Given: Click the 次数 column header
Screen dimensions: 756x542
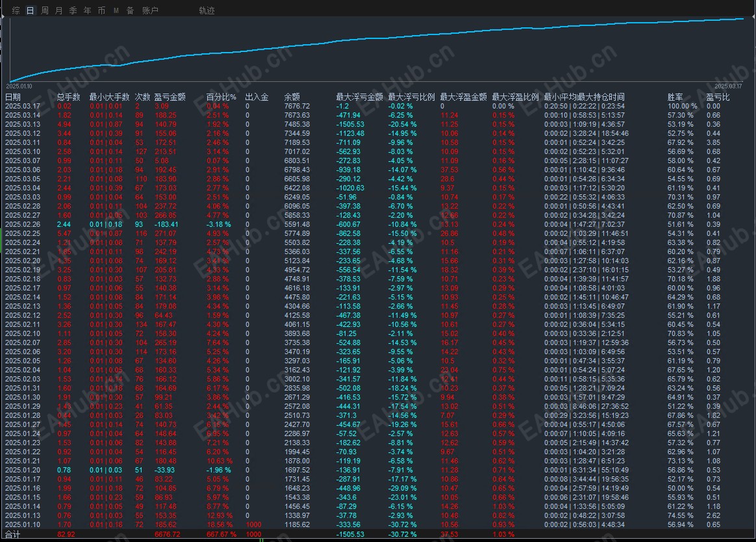Looking at the screenshot, I should (x=142, y=97).
